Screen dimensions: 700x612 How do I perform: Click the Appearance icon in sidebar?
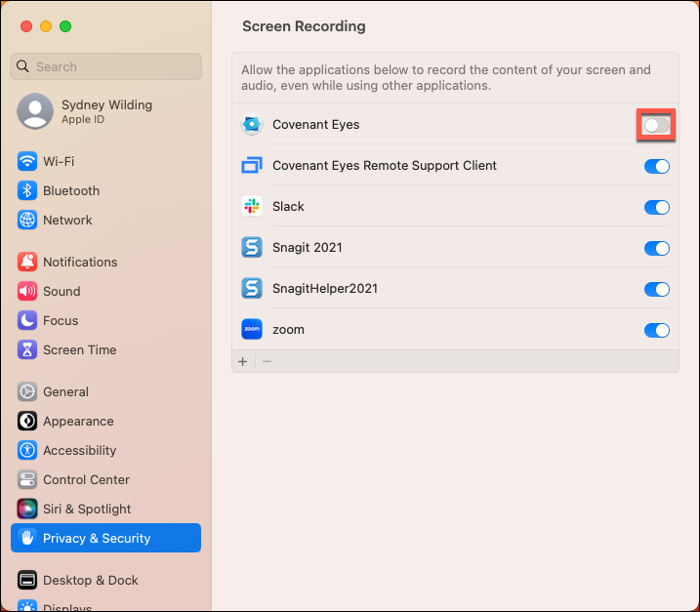(x=27, y=421)
